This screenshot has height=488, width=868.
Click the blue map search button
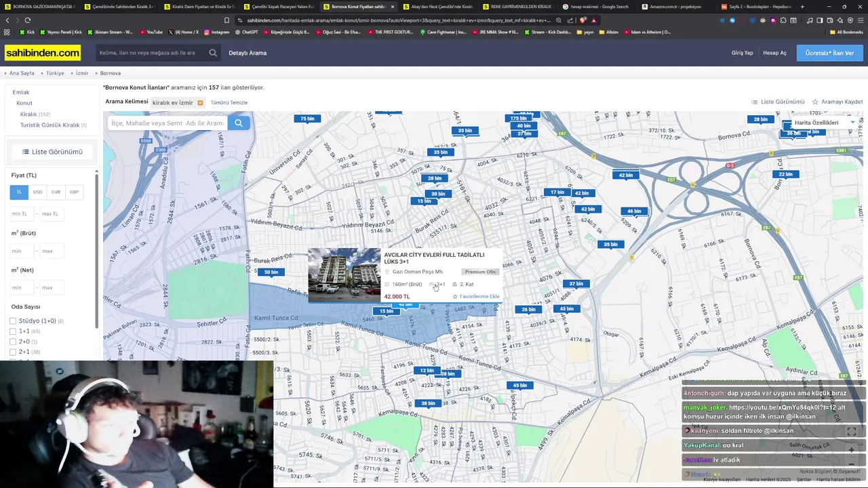point(238,123)
